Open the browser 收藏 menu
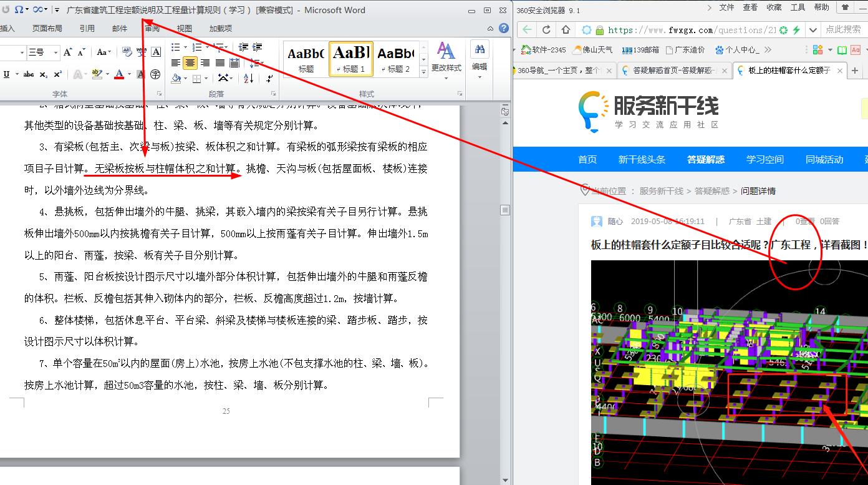This screenshot has height=485, width=868. tap(774, 7)
